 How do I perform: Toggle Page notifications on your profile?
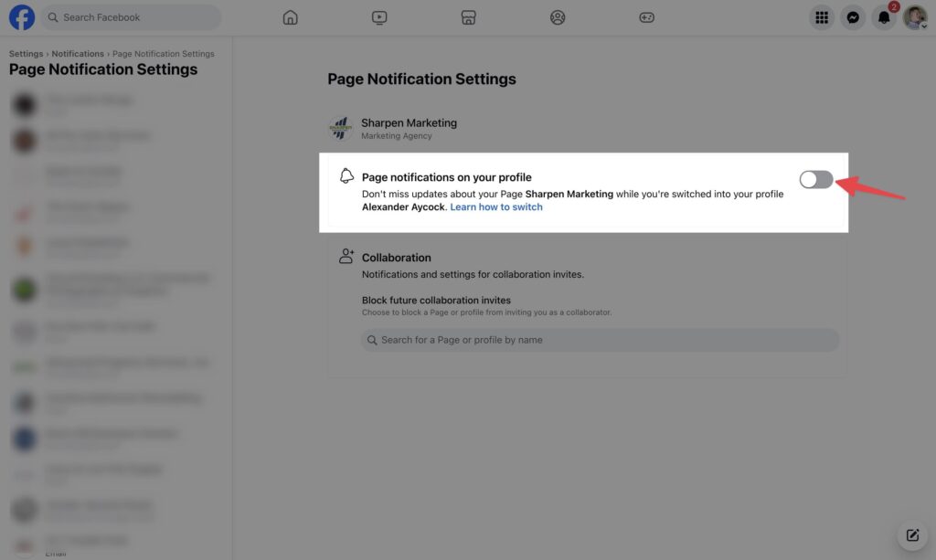point(816,179)
